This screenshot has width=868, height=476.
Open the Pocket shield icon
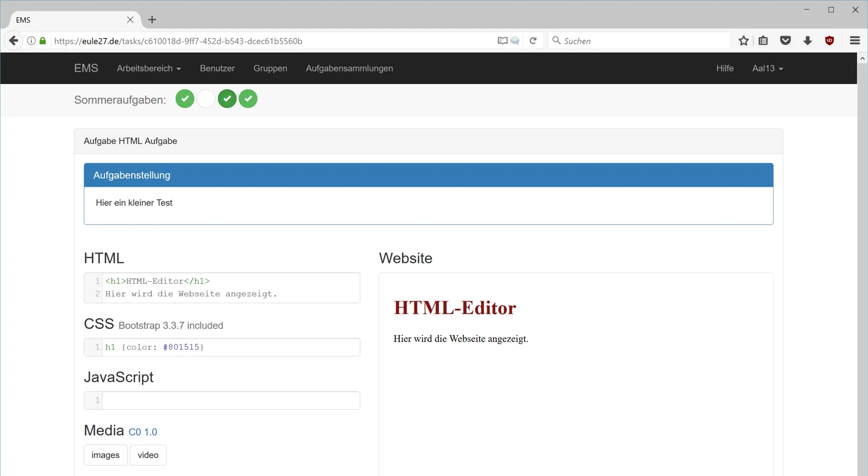(x=786, y=41)
